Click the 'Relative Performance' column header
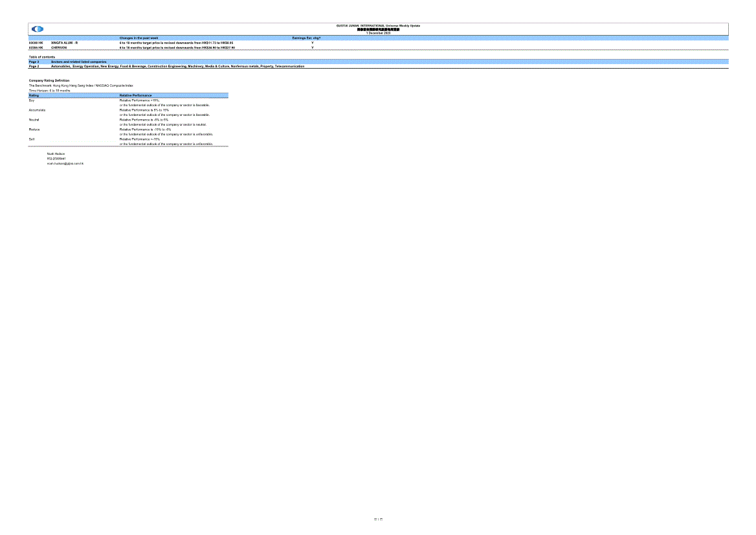Image resolution: width=756 pixels, height=535 pixels. click(135, 95)
